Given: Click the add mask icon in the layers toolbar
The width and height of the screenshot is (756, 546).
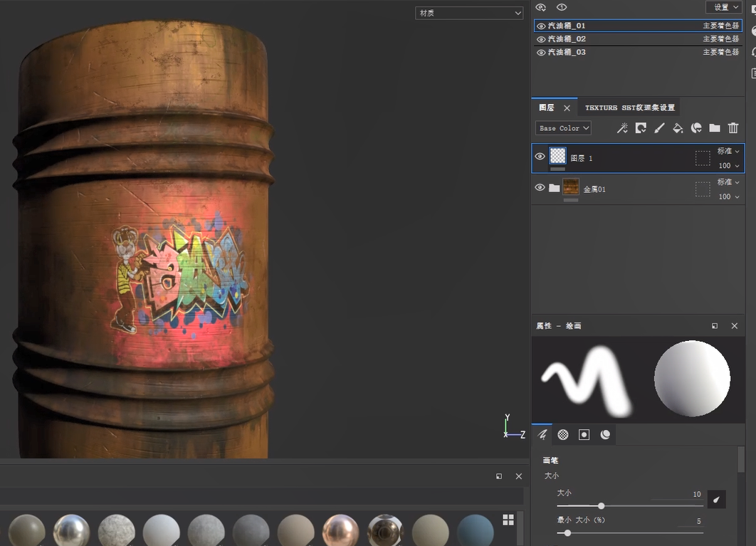Looking at the screenshot, I should (x=641, y=128).
